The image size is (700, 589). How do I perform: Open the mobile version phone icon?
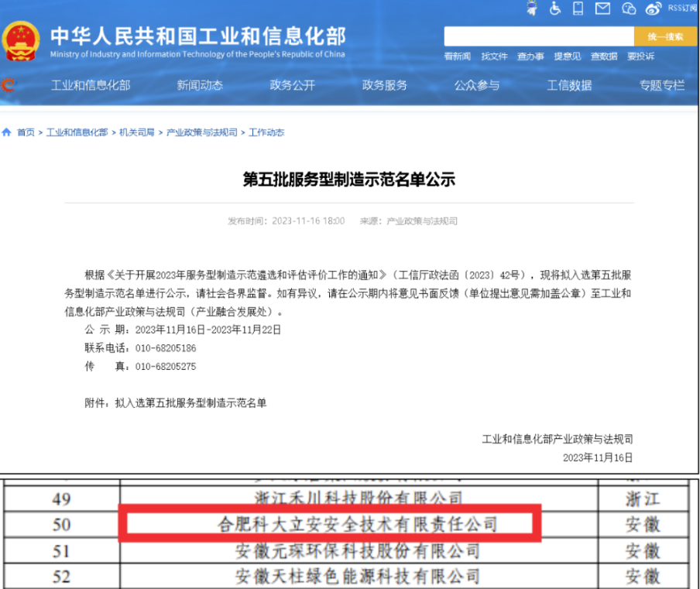[578, 9]
